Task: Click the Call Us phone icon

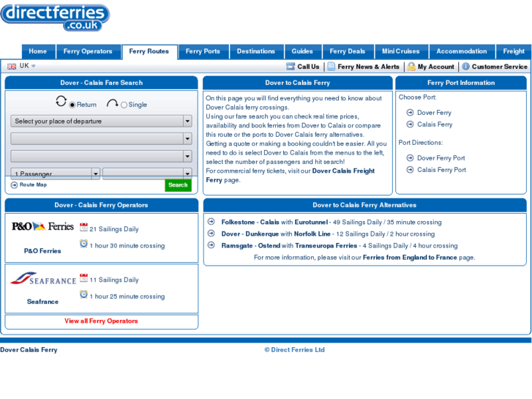Action: (291, 66)
